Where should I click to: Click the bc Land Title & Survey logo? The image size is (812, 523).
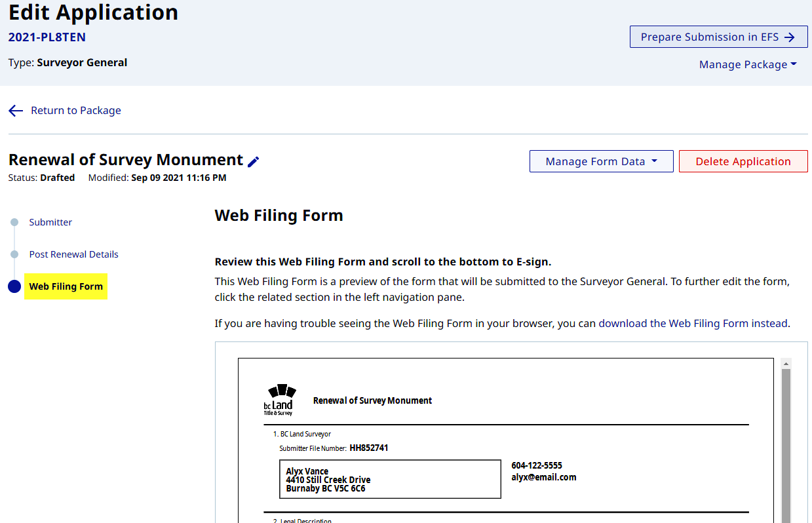279,400
